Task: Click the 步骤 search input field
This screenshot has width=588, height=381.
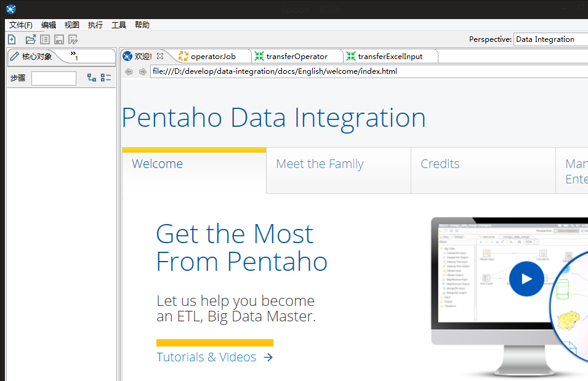Action: [x=54, y=78]
